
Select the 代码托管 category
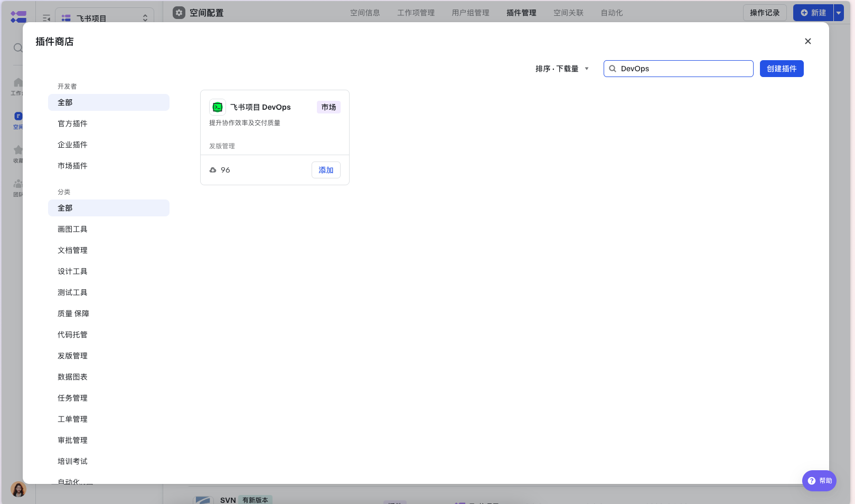point(109,335)
